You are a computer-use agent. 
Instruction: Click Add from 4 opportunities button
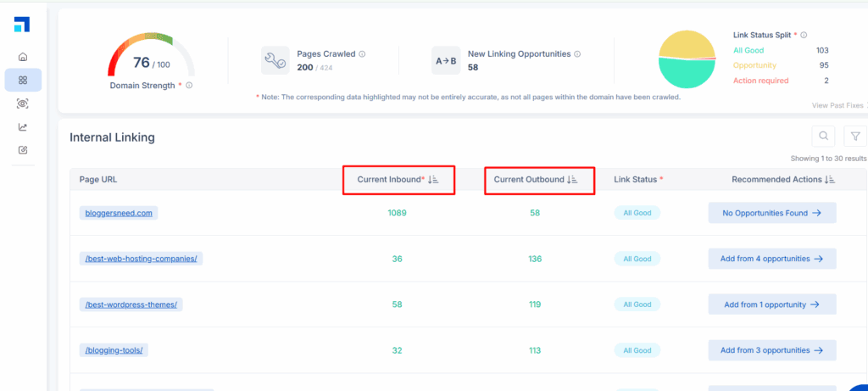click(771, 259)
